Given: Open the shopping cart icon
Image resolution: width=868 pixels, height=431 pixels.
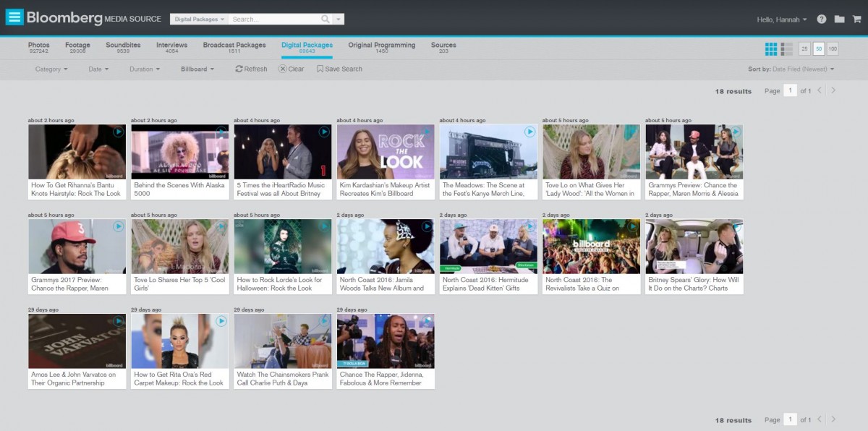Looking at the screenshot, I should (856, 20).
